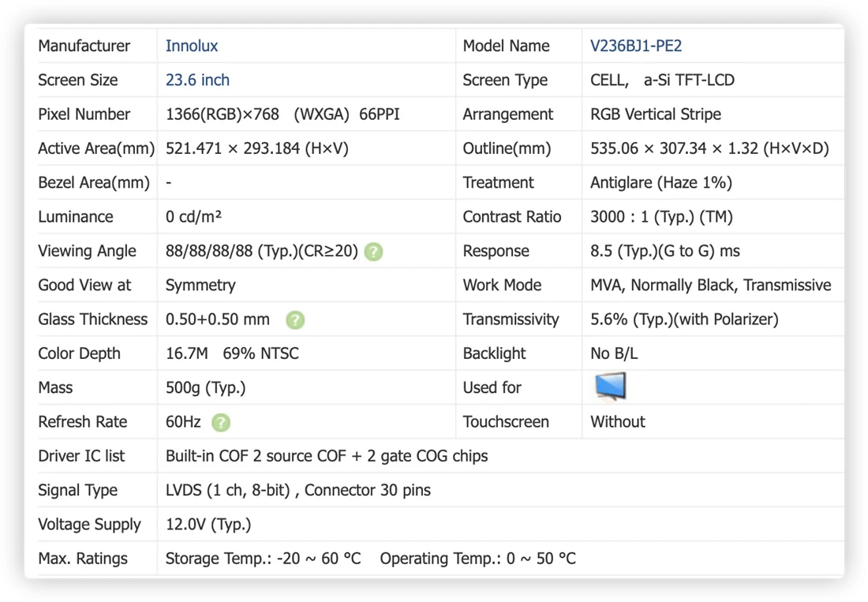Click the LVDS Signal Type value
868x602 pixels.
click(297, 491)
